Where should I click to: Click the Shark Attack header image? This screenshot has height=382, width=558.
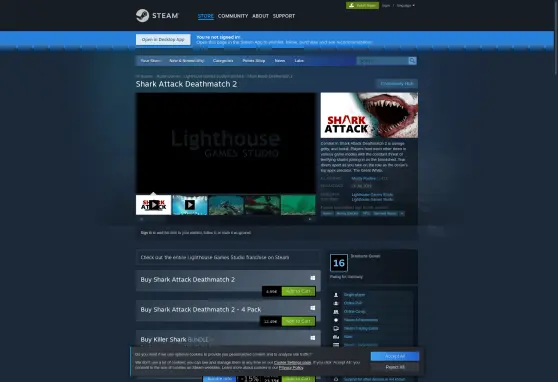369,115
